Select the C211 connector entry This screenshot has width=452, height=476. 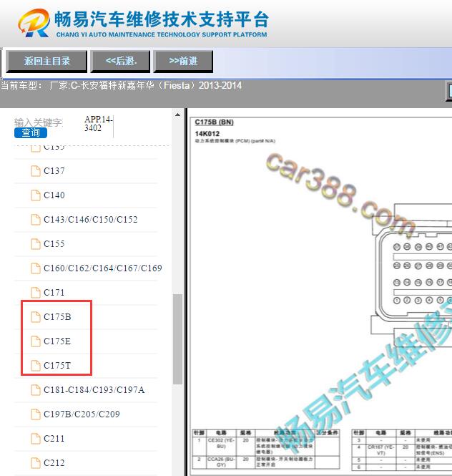54,438
